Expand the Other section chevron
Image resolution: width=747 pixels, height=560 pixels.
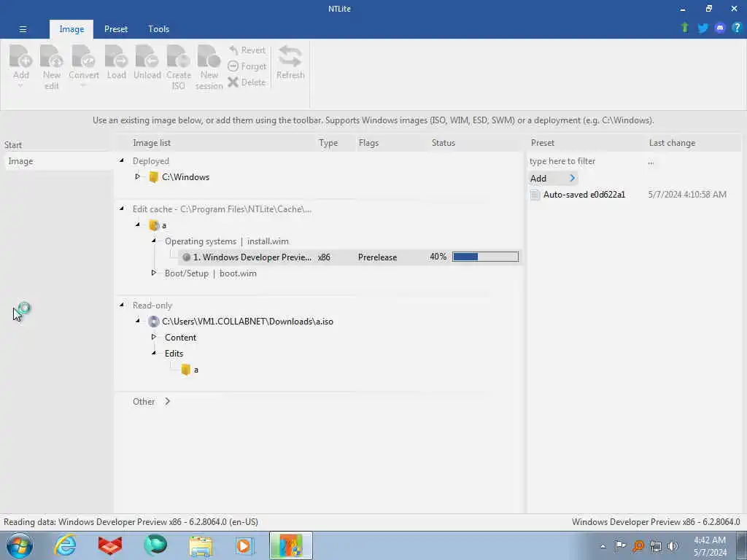pos(167,402)
